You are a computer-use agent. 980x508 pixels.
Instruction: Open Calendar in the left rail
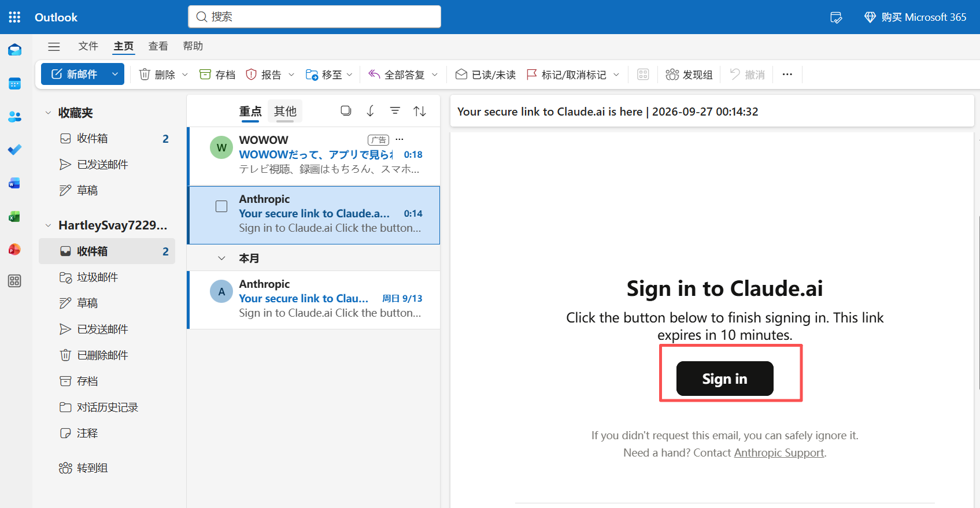point(14,84)
